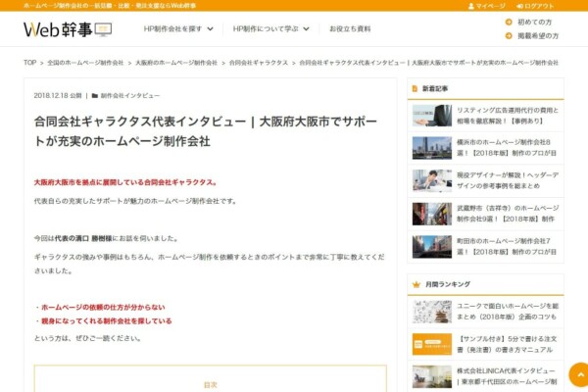The image size is (588, 392).
Task: Expand HP制作会社を探す dropdown chevron
Action: point(211,28)
